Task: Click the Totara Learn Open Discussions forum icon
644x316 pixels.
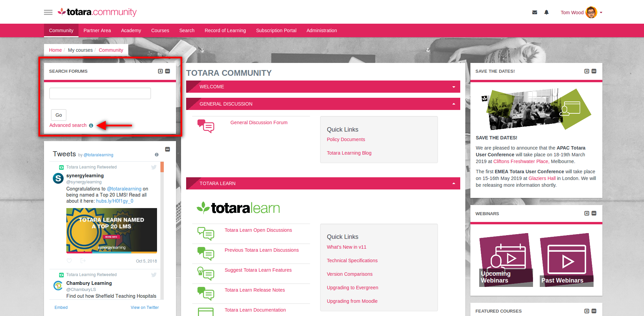Action: 206,234
